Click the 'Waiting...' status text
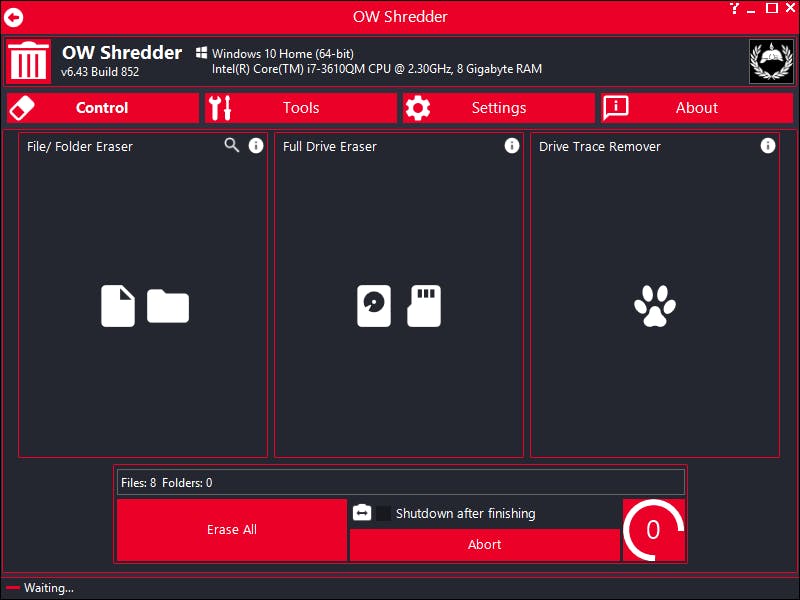This screenshot has width=800, height=600. point(49,588)
